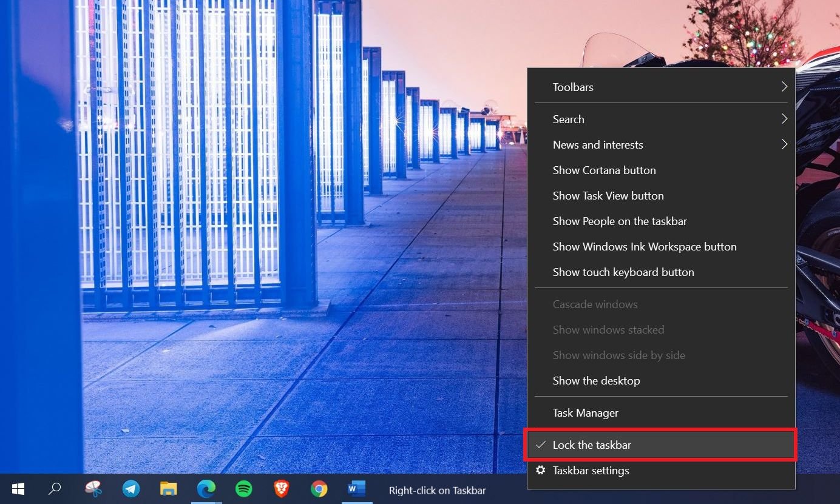
Task: Switch to Microsoft Edge on the taskbar
Action: coord(206,489)
